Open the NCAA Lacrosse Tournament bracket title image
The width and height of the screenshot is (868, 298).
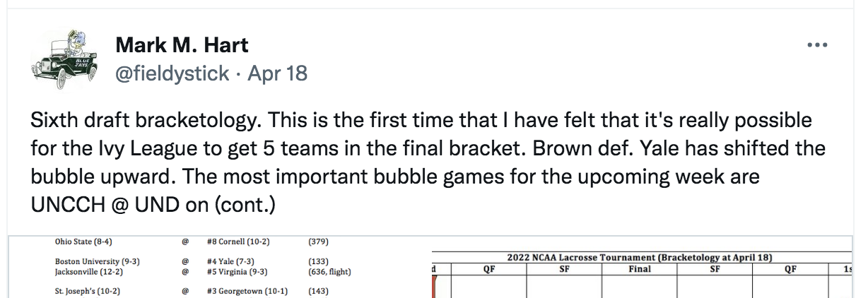coord(644,257)
